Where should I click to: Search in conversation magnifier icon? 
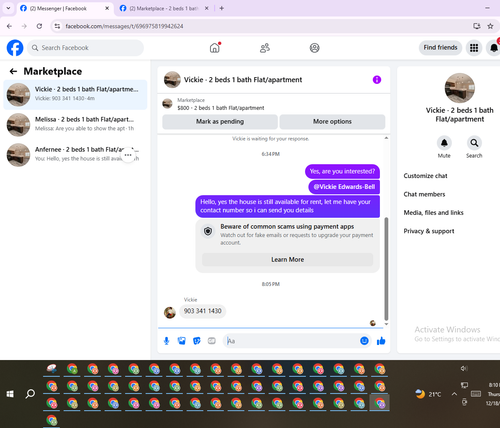point(474,143)
